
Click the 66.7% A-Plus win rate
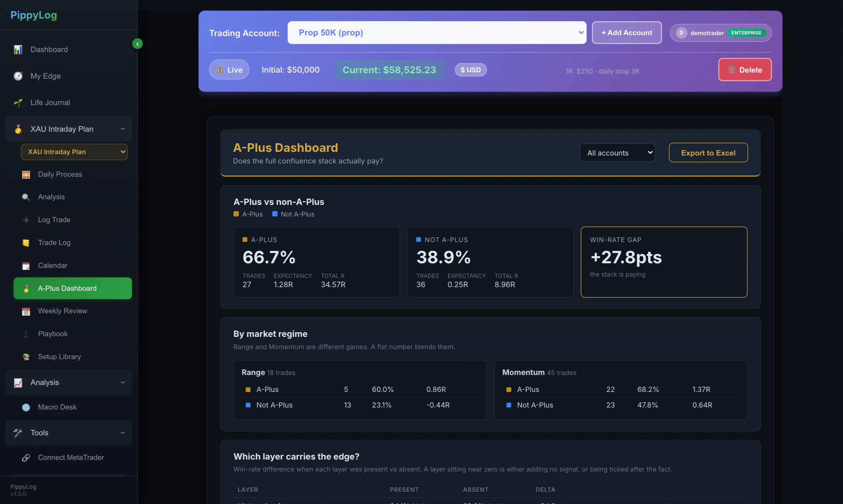[x=269, y=257]
